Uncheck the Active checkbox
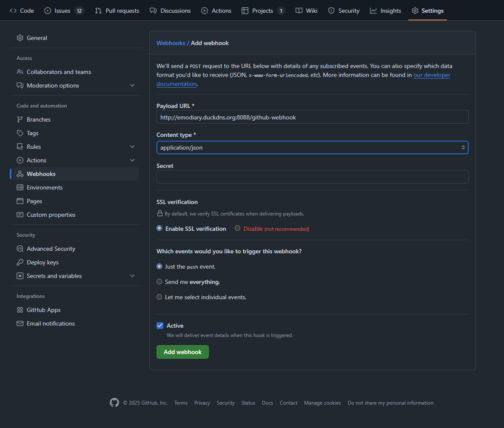 (159, 325)
